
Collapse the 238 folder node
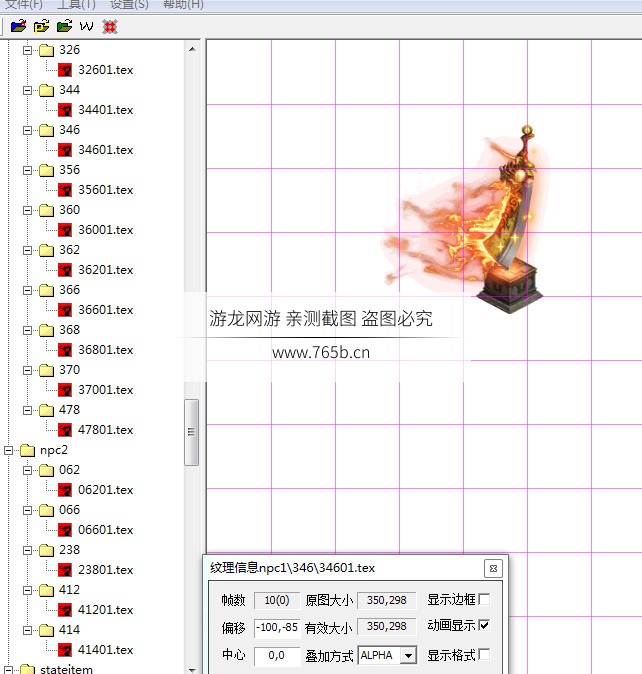(x=28, y=550)
